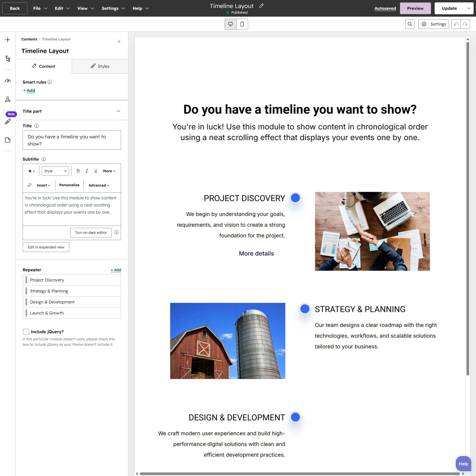Add a Smart rule
476x476 pixels.
pyautogui.click(x=29, y=90)
